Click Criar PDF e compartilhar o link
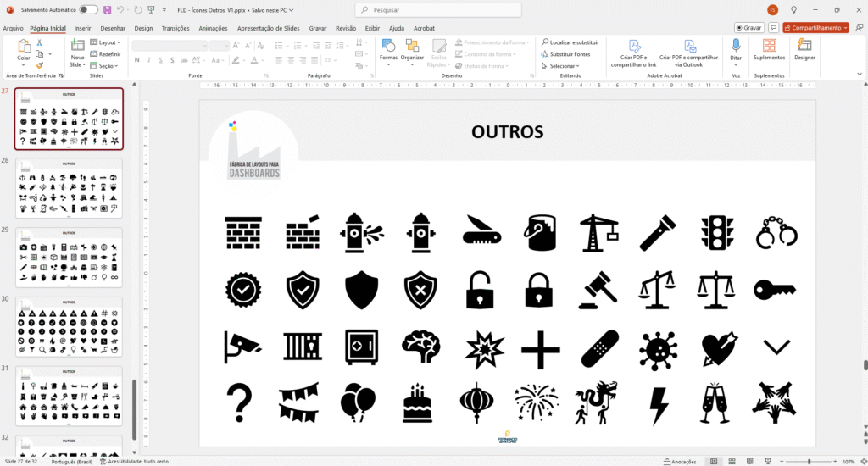868x466 pixels. tap(633, 52)
